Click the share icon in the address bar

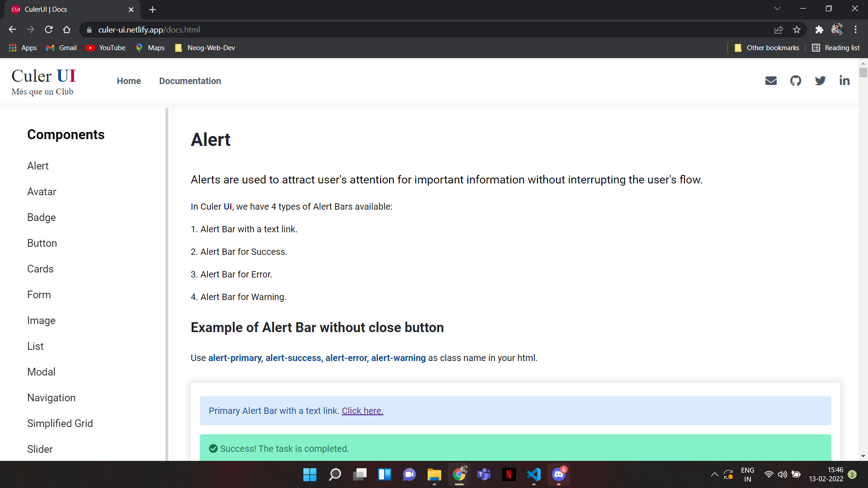point(779,29)
